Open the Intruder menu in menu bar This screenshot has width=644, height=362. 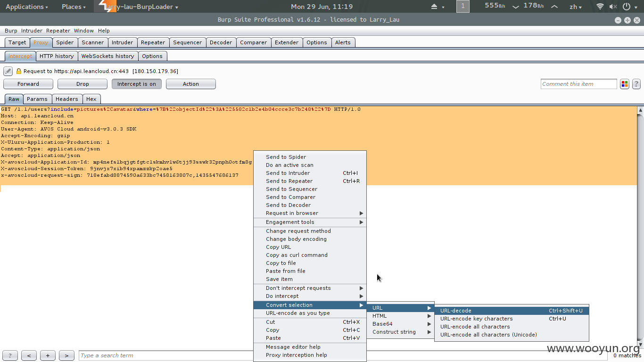click(32, 31)
